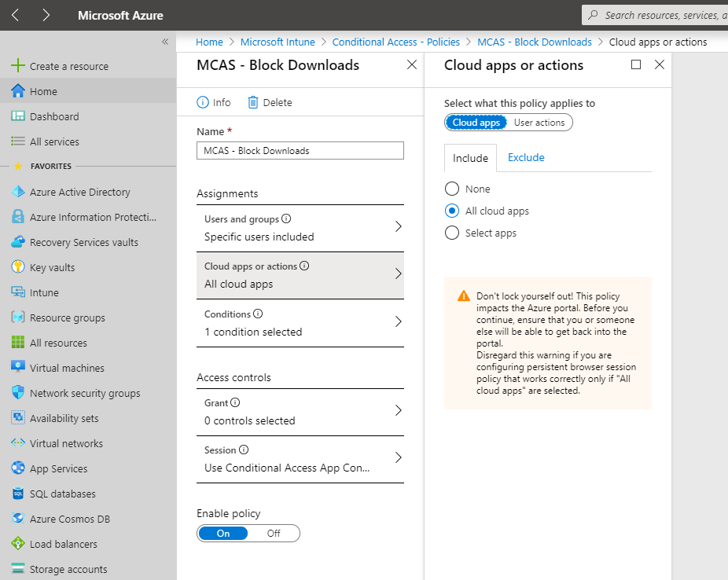This screenshot has height=580, width=728.
Task: Maximize the Cloud apps or actions blade
Action: [x=635, y=64]
